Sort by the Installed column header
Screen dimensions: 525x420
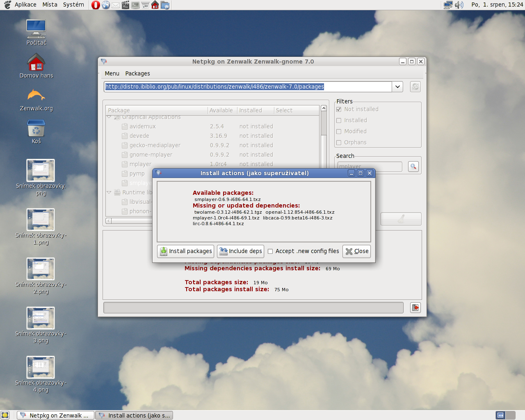point(256,110)
